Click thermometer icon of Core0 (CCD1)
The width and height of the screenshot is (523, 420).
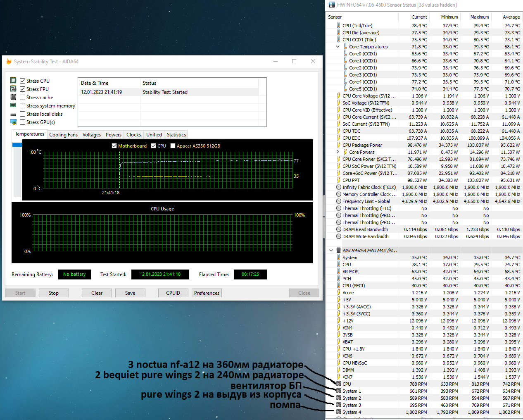point(345,54)
